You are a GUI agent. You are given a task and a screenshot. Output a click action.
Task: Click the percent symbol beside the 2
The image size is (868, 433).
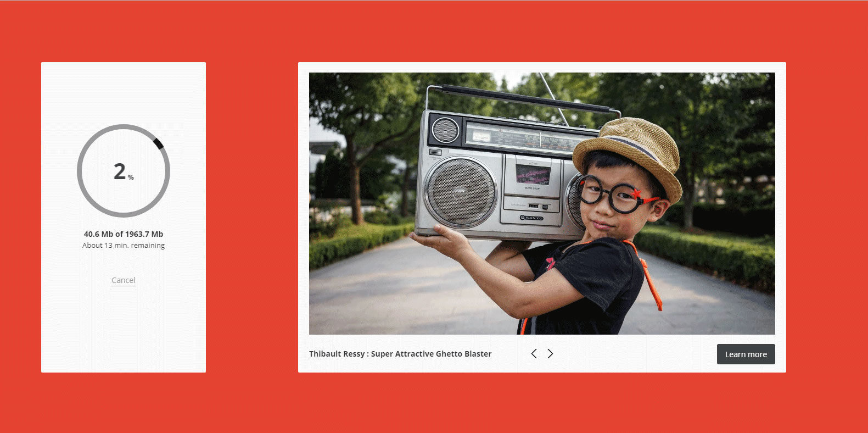(x=131, y=177)
